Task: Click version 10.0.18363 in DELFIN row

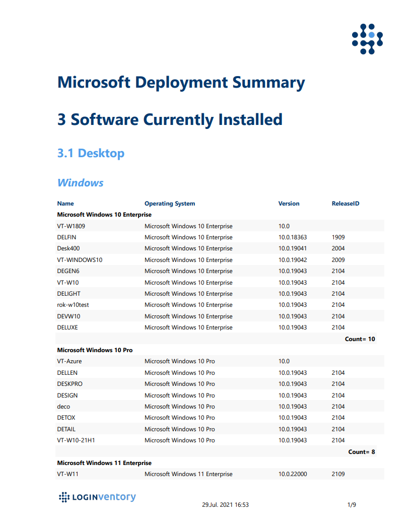Action: click(x=293, y=237)
